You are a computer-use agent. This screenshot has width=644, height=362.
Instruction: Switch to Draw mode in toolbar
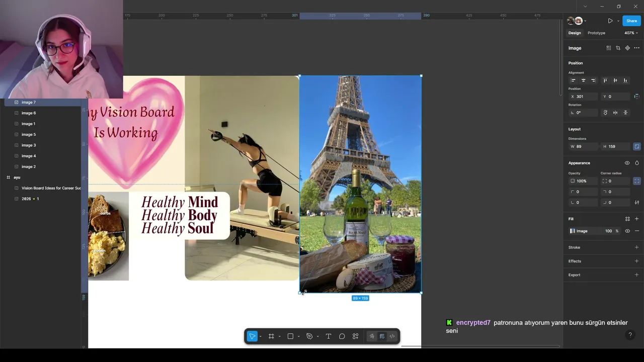pyautogui.click(x=372, y=336)
